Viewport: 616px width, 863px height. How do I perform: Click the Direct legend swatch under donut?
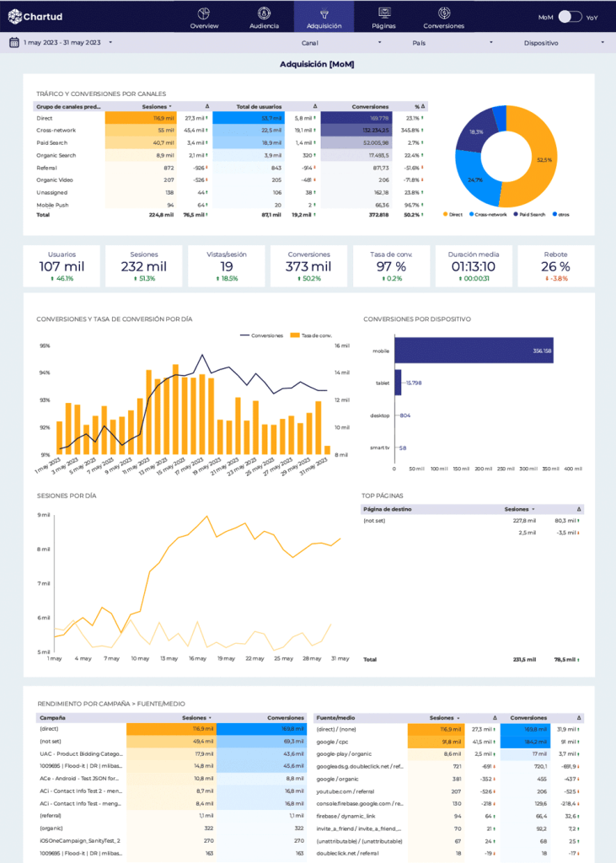(x=445, y=214)
